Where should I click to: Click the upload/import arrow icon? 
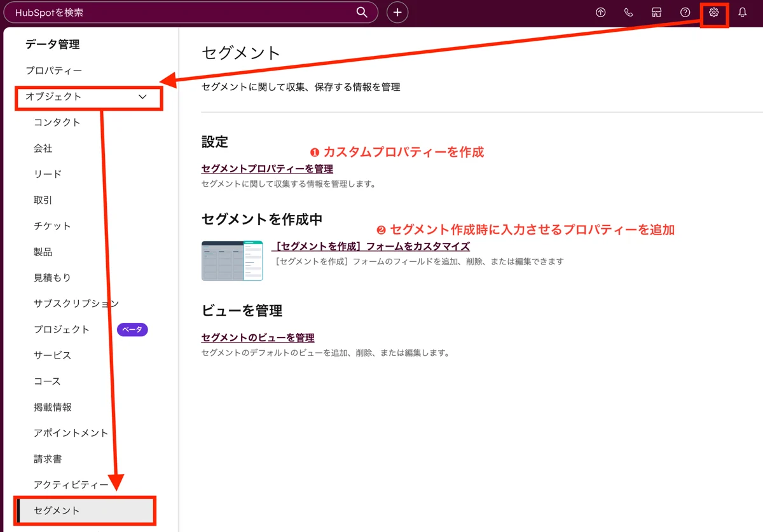click(x=600, y=12)
